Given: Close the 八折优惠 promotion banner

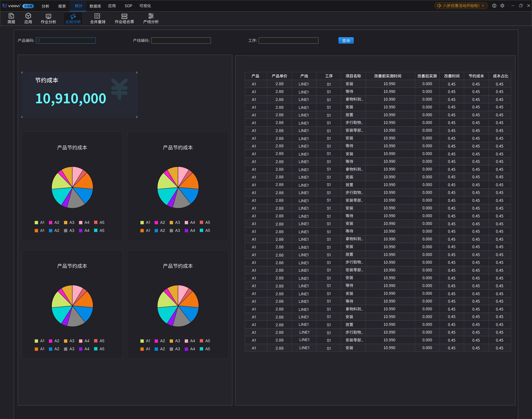Looking at the screenshot, I should [483, 6].
